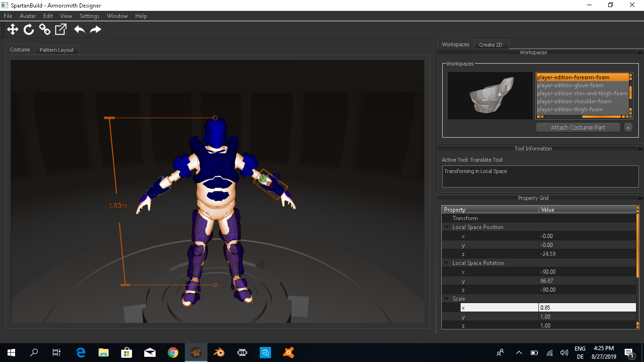Collapse the Local Space Rotation group
644x362 pixels.
point(446,263)
